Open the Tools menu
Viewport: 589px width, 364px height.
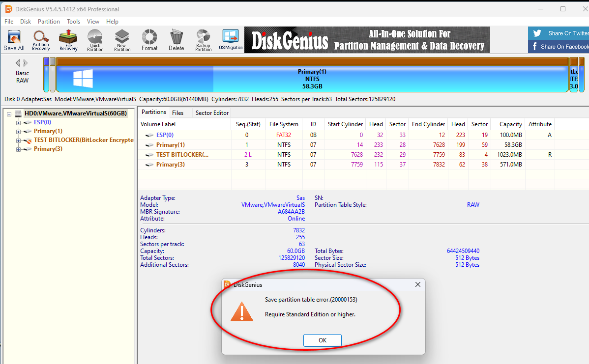pos(74,22)
